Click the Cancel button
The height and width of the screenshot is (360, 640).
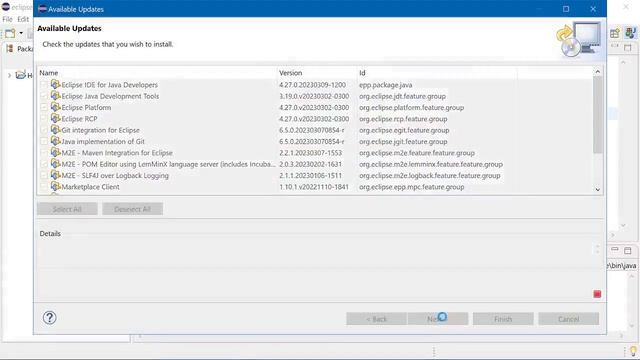568,319
